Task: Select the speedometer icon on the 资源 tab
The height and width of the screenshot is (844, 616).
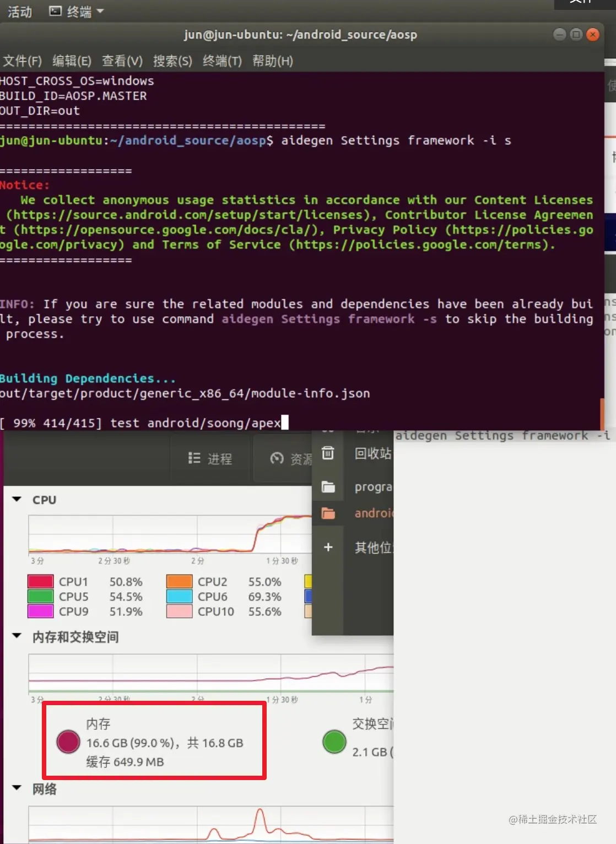Action: (x=277, y=458)
